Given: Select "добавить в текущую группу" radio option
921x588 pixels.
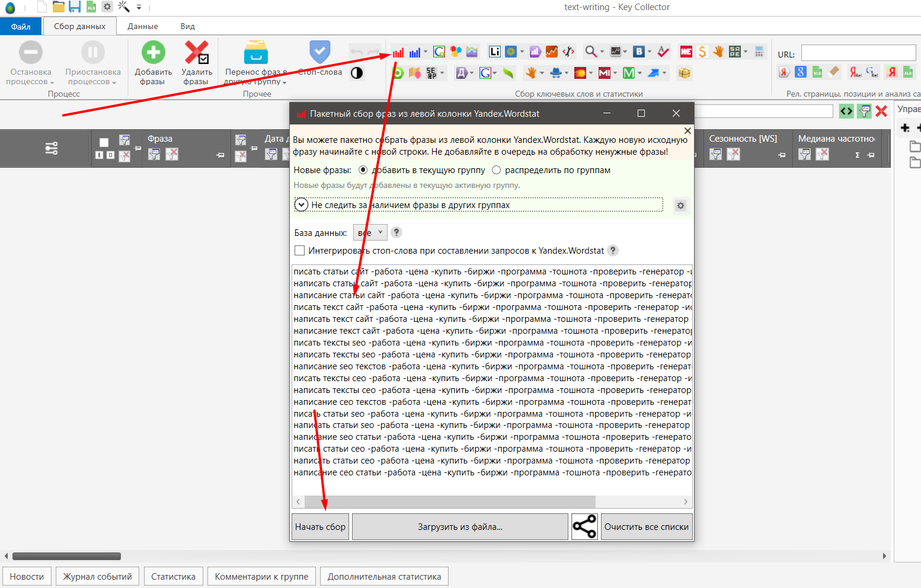Looking at the screenshot, I should coord(363,170).
